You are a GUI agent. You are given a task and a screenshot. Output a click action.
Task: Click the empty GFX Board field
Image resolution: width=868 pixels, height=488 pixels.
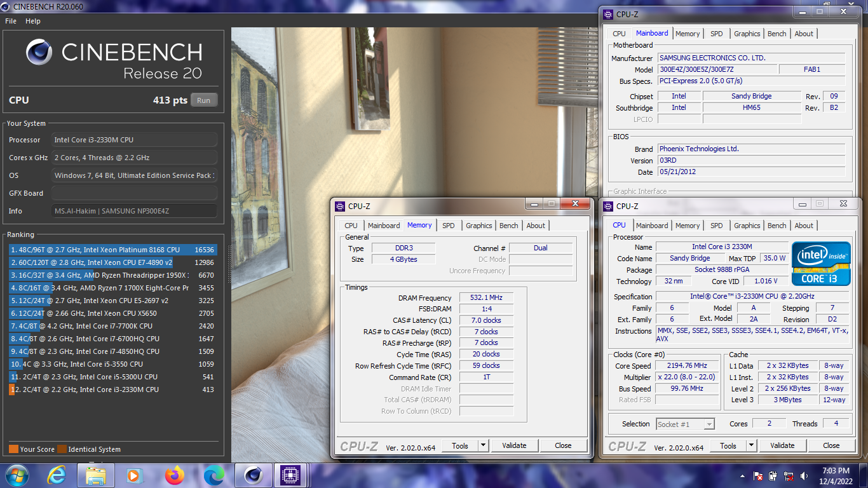pyautogui.click(x=134, y=193)
